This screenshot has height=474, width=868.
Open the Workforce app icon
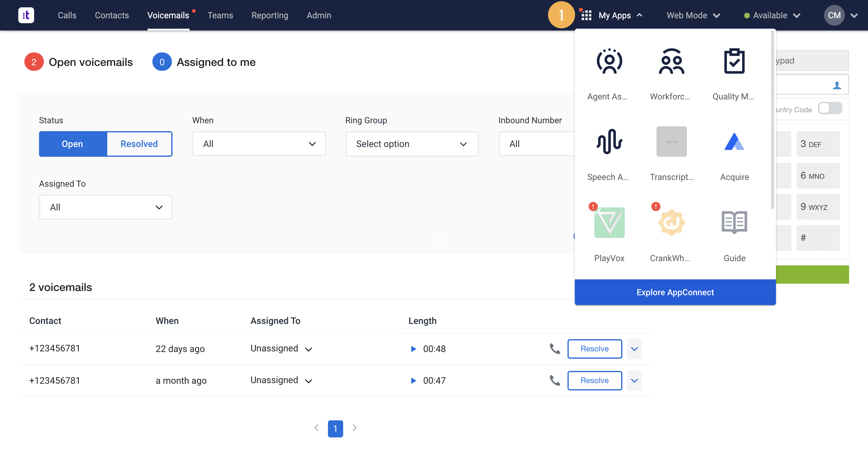click(x=671, y=61)
